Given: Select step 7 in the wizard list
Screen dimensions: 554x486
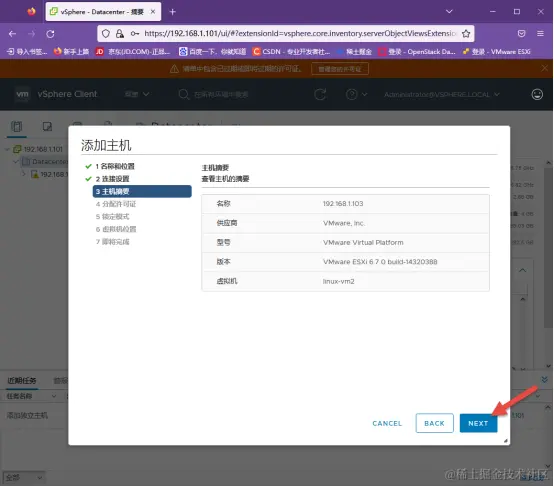Looking at the screenshot, I should pos(112,242).
